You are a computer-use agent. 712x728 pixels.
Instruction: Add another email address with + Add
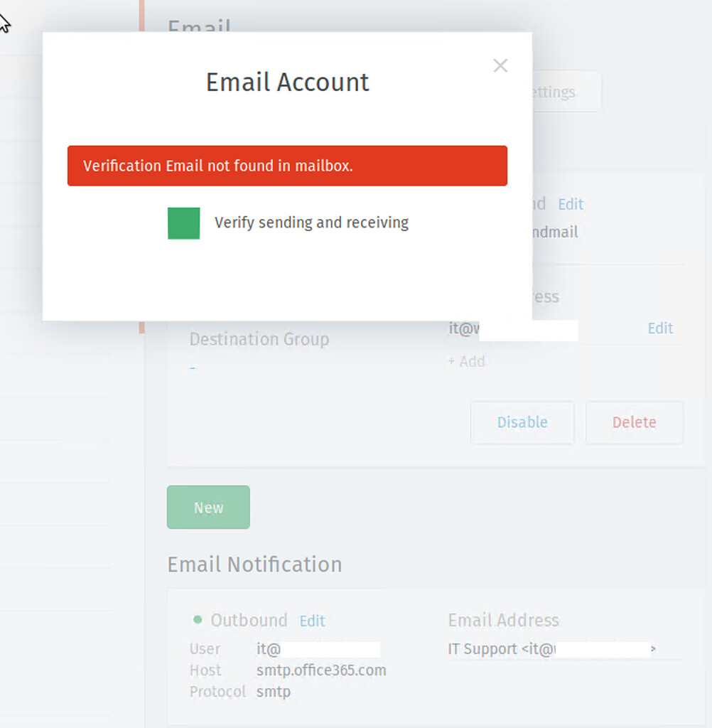pyautogui.click(x=466, y=361)
